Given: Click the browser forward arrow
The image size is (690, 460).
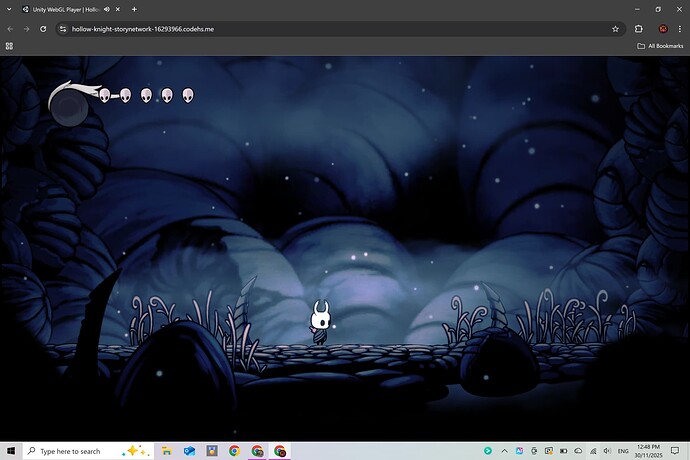Looking at the screenshot, I should [26, 29].
